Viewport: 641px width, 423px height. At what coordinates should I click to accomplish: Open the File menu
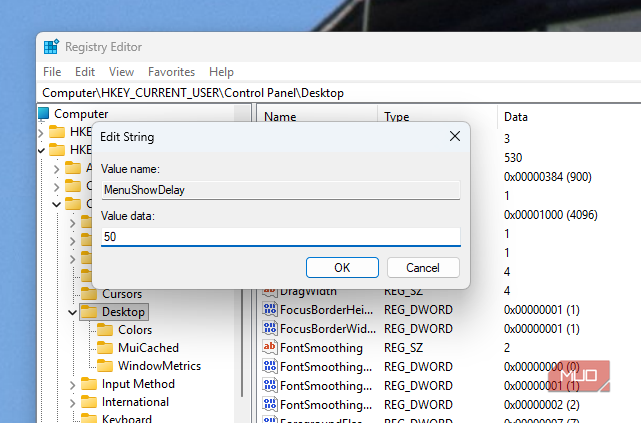(52, 72)
